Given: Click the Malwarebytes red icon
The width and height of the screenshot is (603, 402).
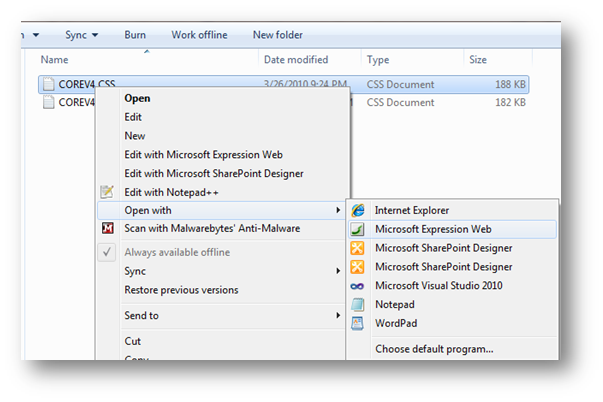Looking at the screenshot, I should coord(107,228).
